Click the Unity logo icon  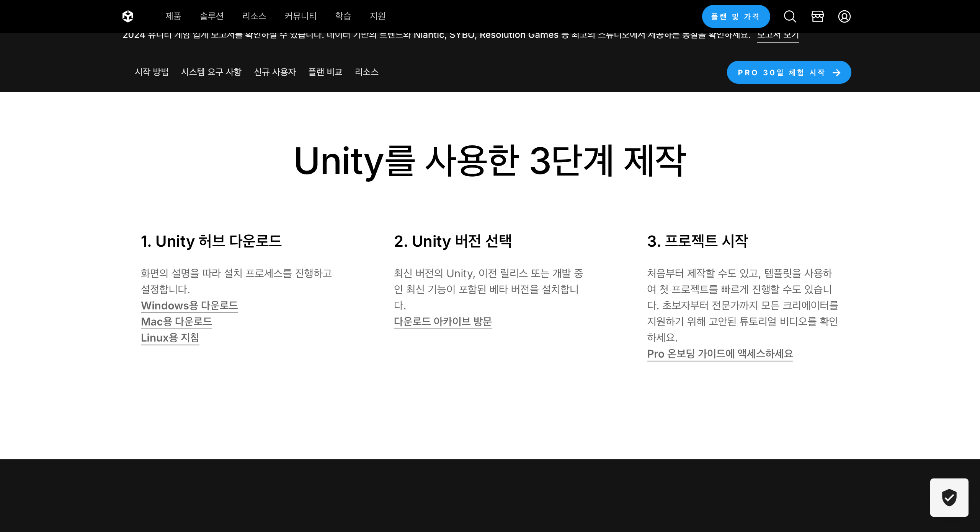pos(128,16)
